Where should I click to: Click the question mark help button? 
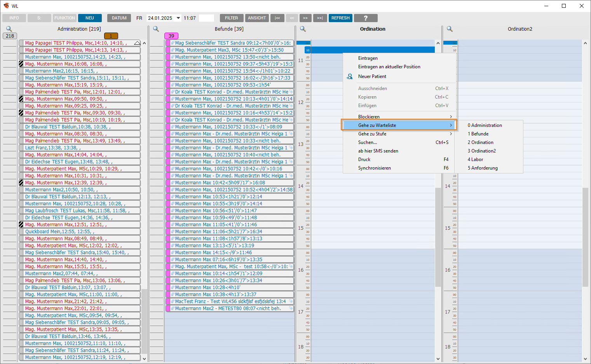click(365, 18)
